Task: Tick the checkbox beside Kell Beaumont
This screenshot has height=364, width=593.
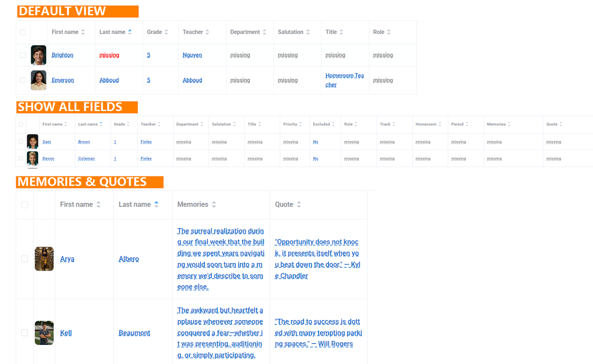Action: 24,333
